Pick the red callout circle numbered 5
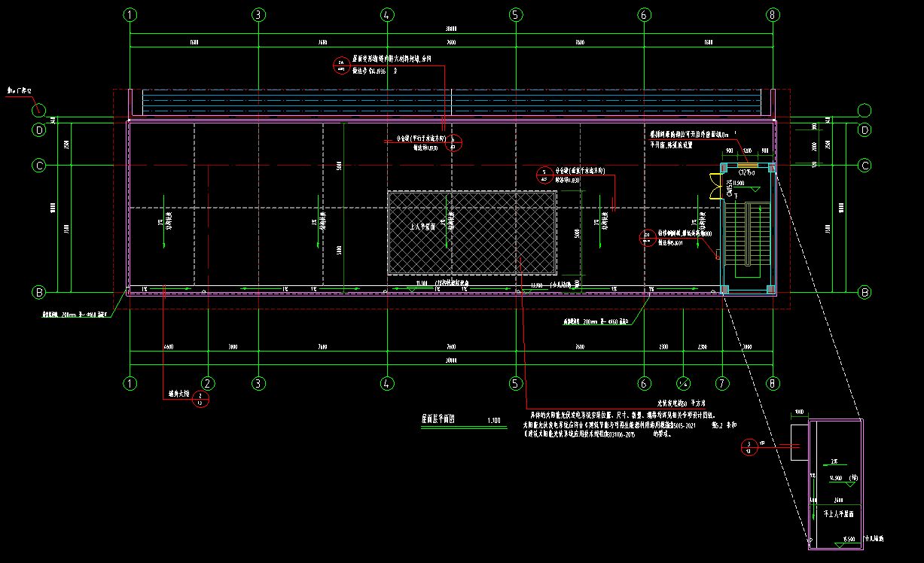Screen dimensions: 924x563 point(544,175)
